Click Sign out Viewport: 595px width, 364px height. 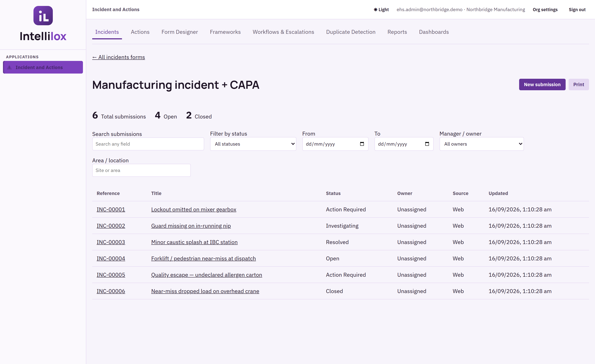[x=577, y=10]
